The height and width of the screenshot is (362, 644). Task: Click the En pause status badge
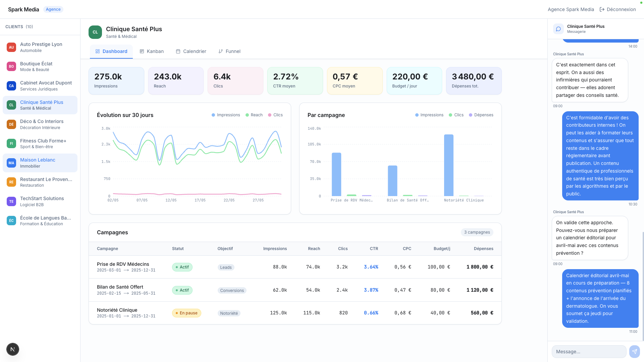pyautogui.click(x=186, y=313)
